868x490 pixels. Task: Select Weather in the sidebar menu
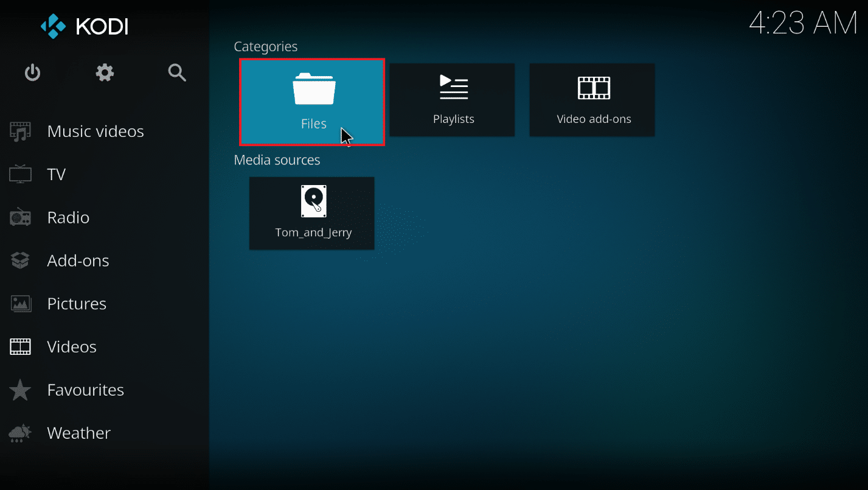point(105,433)
